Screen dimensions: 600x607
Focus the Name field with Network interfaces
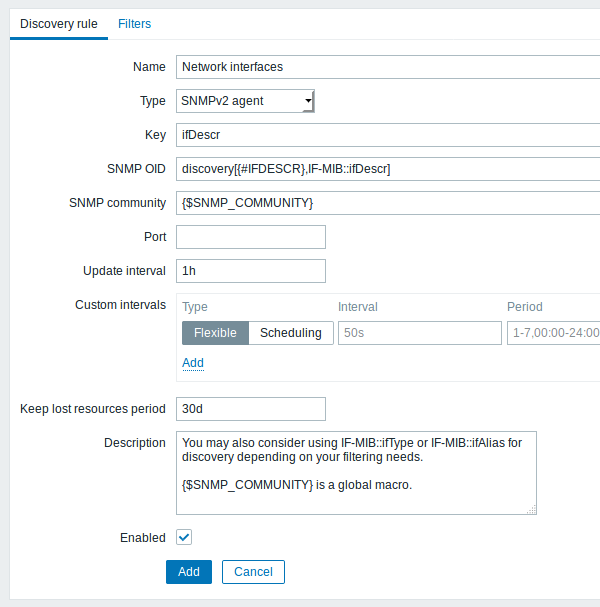(x=388, y=67)
